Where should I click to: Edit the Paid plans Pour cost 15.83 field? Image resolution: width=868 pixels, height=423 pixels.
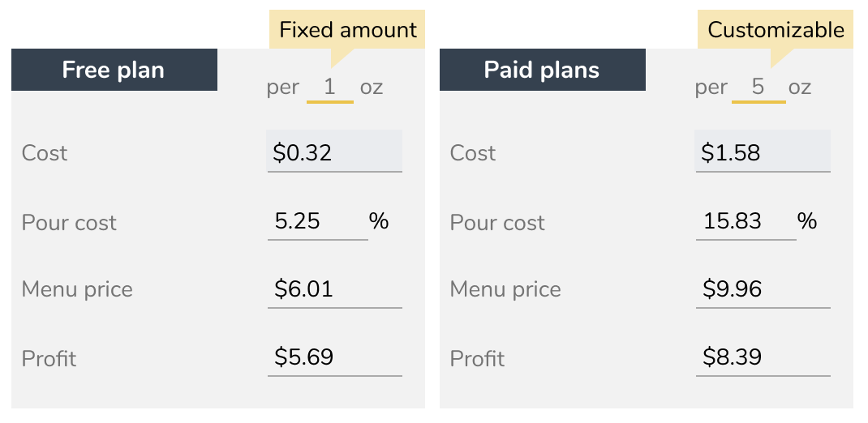pos(746,222)
